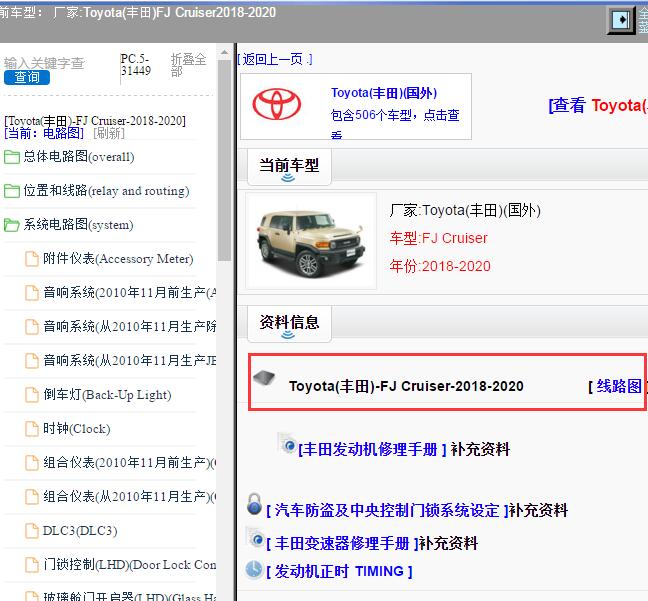Click the padlock icon beside 汽车防盗
This screenshot has width=648, height=601.
point(254,503)
